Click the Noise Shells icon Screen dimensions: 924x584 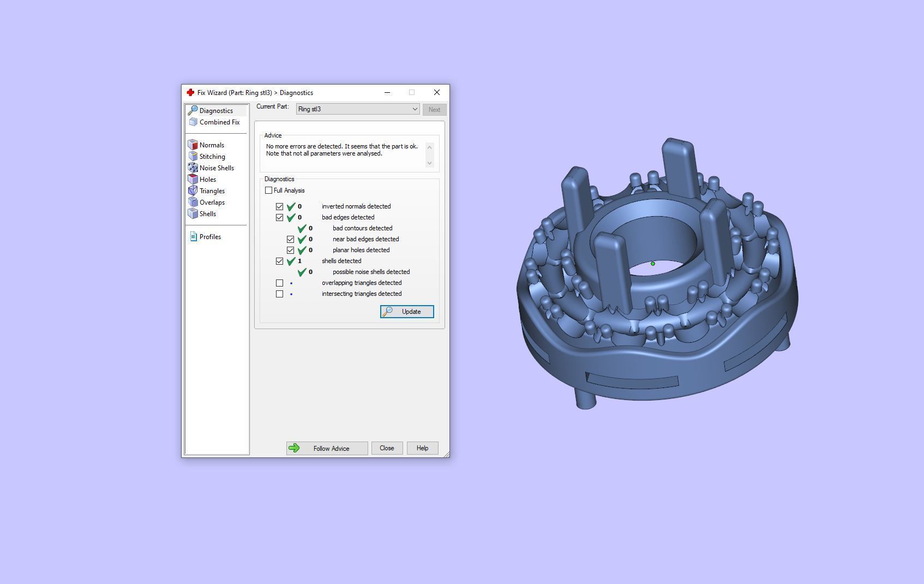tap(193, 168)
